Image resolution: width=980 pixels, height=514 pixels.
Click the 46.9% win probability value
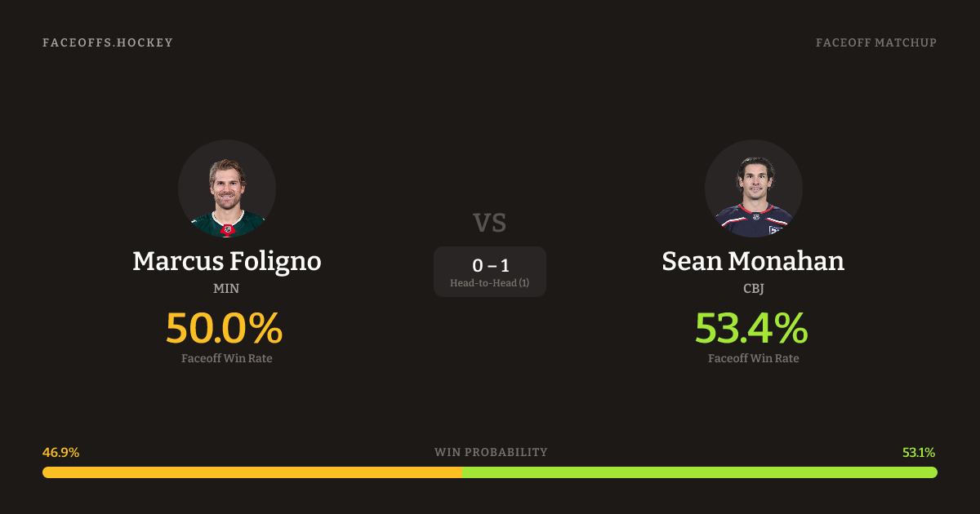click(60, 453)
